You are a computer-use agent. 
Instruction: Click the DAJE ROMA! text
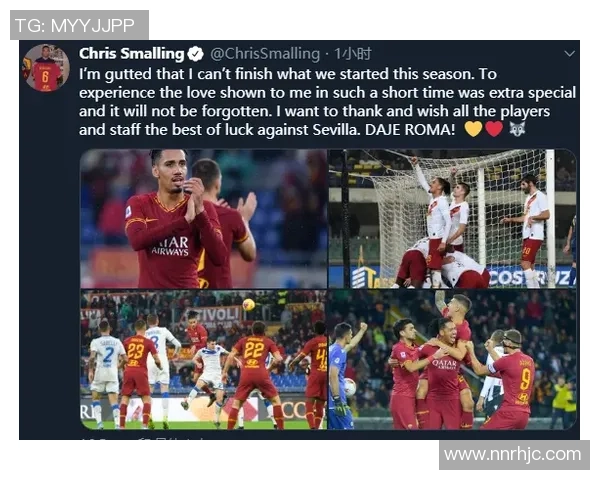(410, 130)
